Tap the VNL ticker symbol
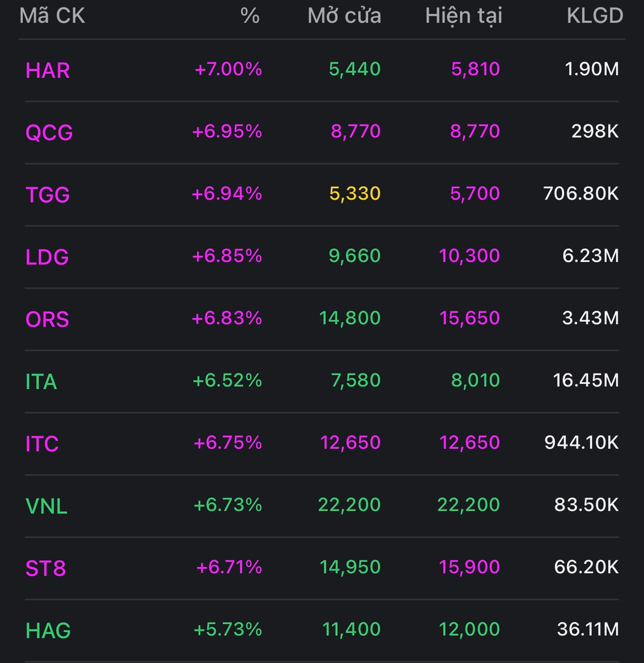644x663 pixels. (x=46, y=506)
